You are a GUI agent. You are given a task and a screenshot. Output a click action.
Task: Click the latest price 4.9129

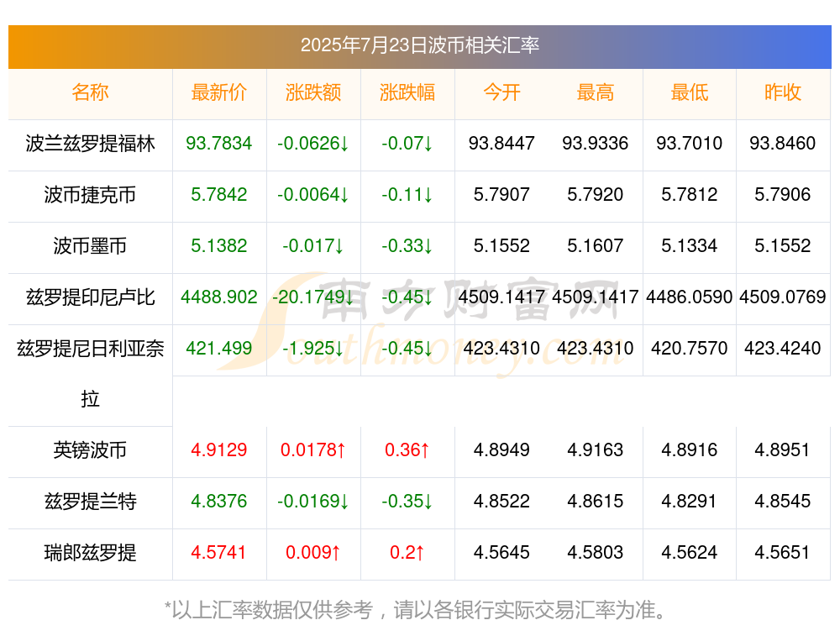point(219,450)
